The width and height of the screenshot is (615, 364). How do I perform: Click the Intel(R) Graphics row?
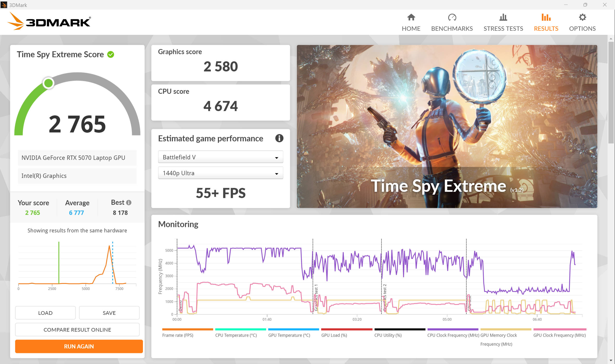(x=77, y=176)
